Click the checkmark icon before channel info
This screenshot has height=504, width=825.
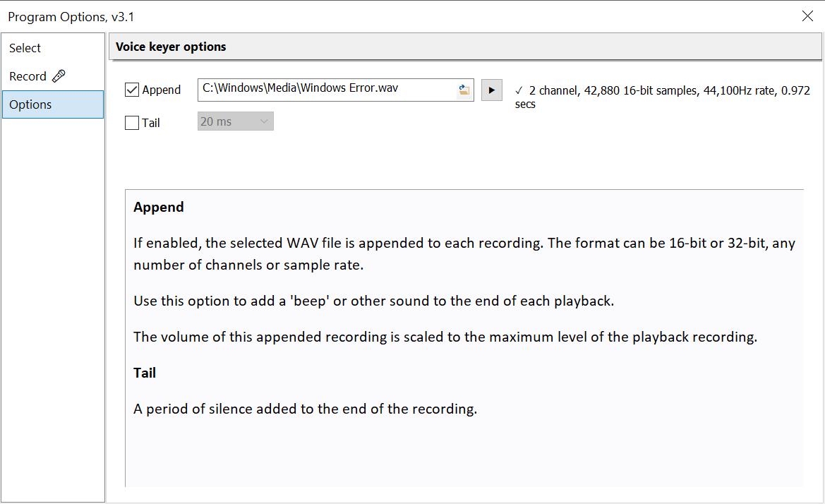tap(519, 90)
